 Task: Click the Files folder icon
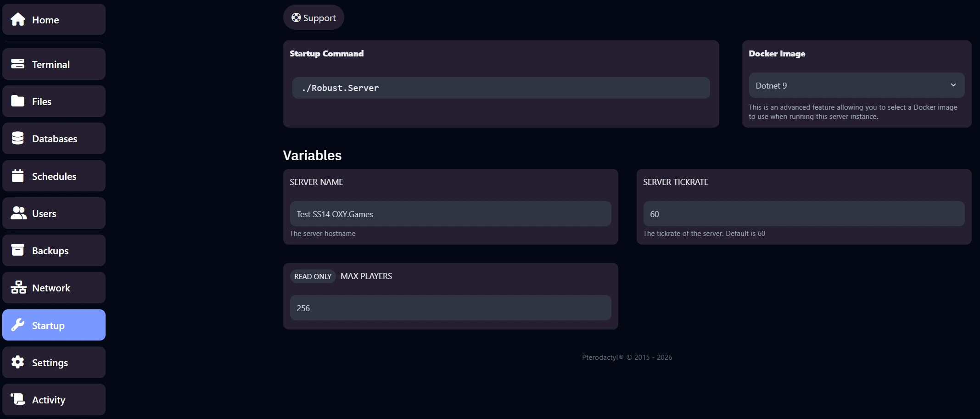[18, 101]
